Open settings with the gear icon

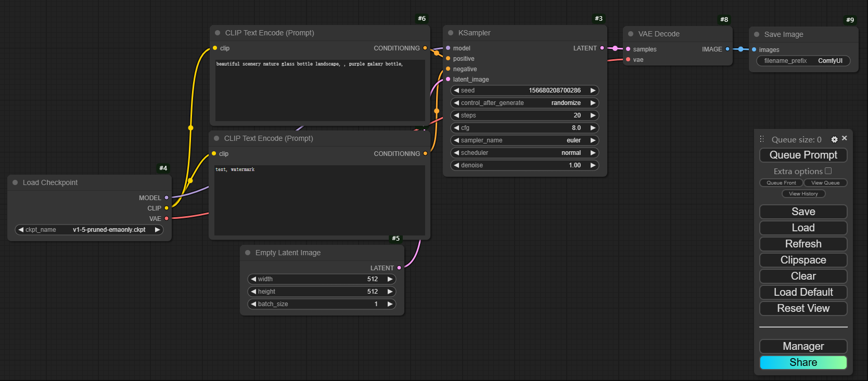pyautogui.click(x=834, y=139)
